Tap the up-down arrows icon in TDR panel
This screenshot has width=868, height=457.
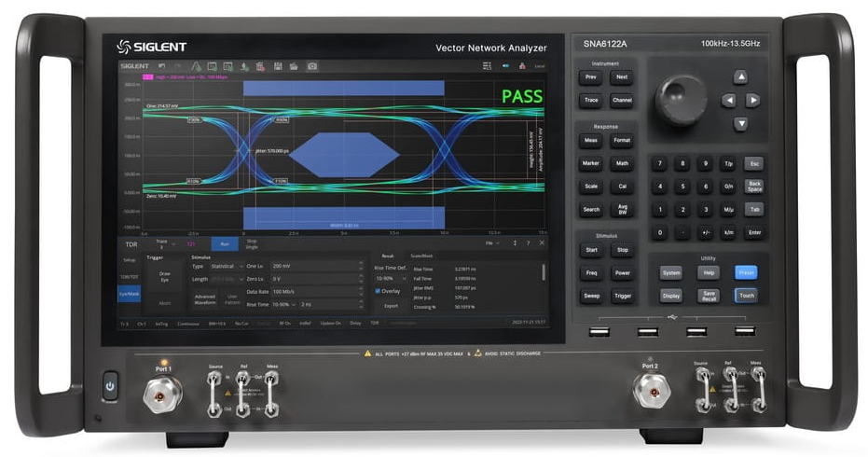coord(516,243)
